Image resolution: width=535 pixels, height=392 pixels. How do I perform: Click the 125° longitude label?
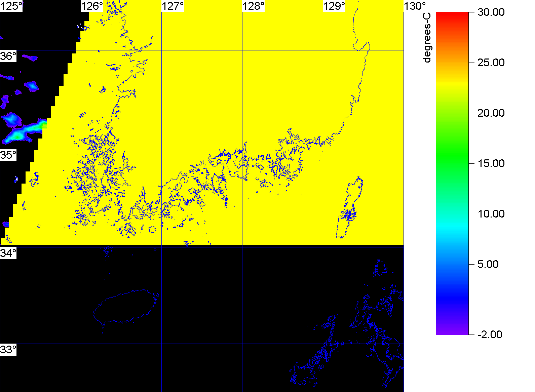[11, 6]
